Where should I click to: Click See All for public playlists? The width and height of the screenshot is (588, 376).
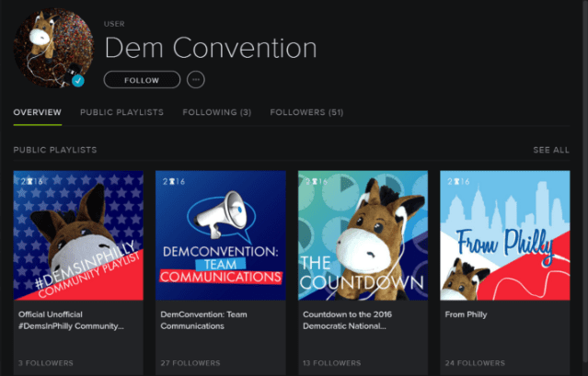tap(550, 150)
